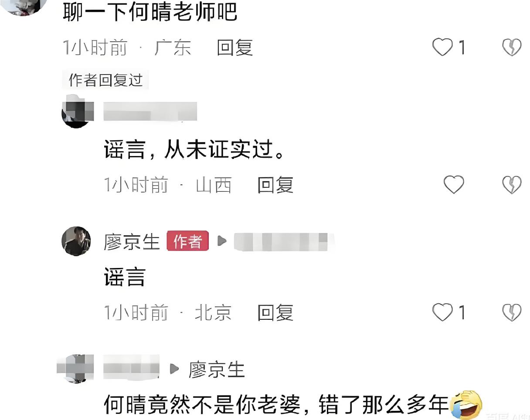The width and height of the screenshot is (530, 420).
Task: Open blurred avatar of 山西 commenter
Action: [78, 111]
